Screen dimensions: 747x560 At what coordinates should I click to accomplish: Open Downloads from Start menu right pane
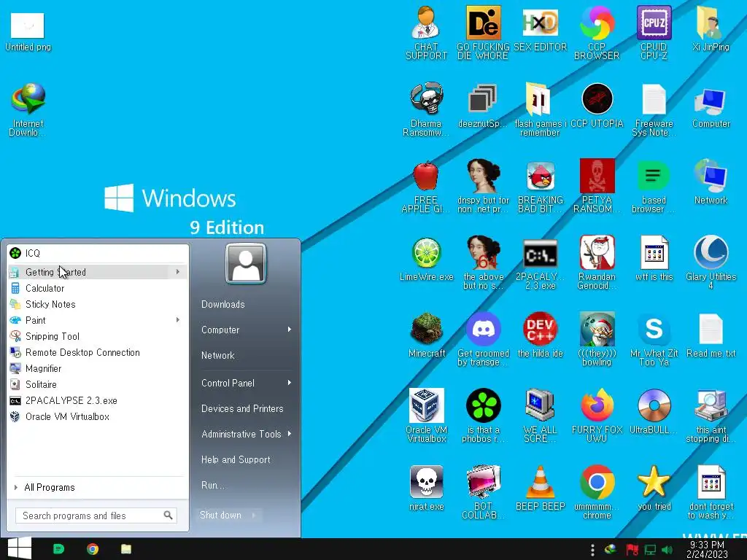click(x=223, y=304)
